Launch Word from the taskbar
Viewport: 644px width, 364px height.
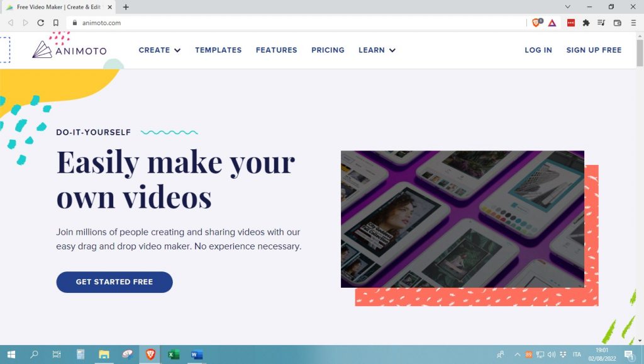tap(196, 355)
